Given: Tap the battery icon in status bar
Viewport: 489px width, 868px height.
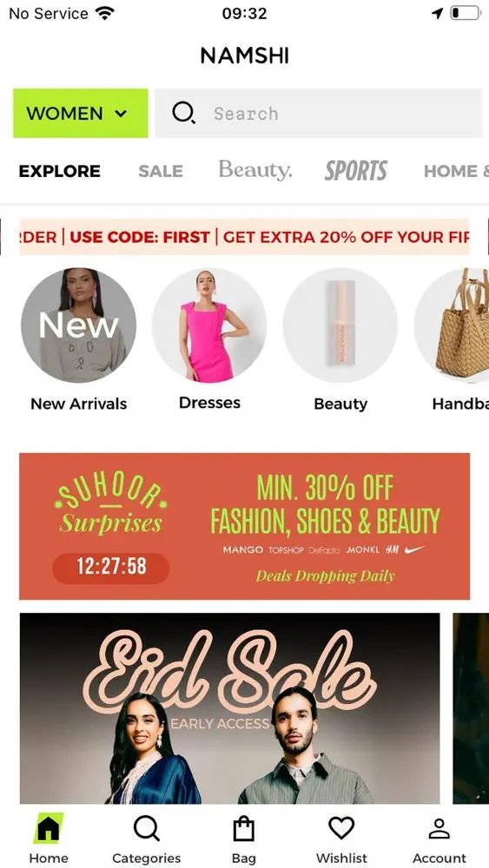Looking at the screenshot, I should coord(465,13).
